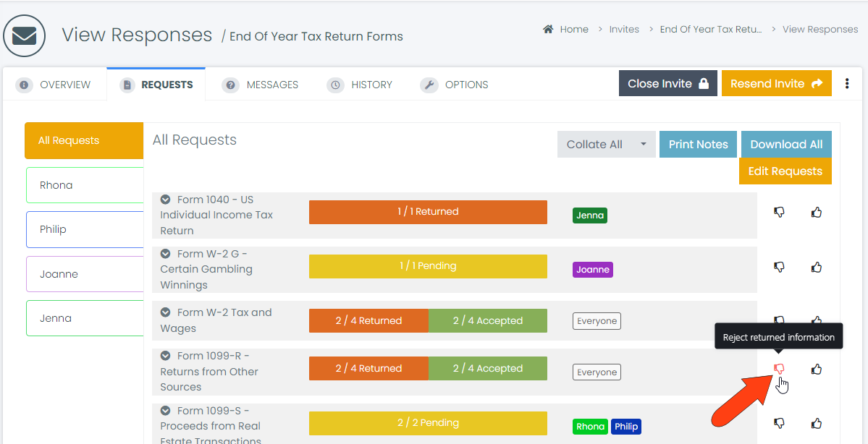Switch to the Messages tab
This screenshot has height=444, width=868.
click(x=261, y=85)
